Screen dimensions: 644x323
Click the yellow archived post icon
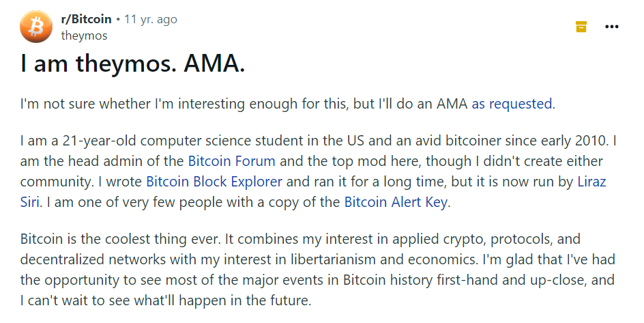pos(581,27)
